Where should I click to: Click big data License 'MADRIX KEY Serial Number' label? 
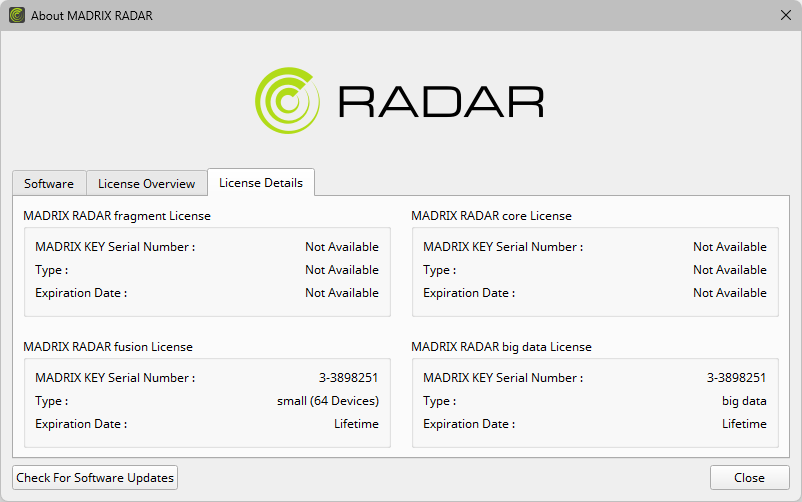point(503,378)
